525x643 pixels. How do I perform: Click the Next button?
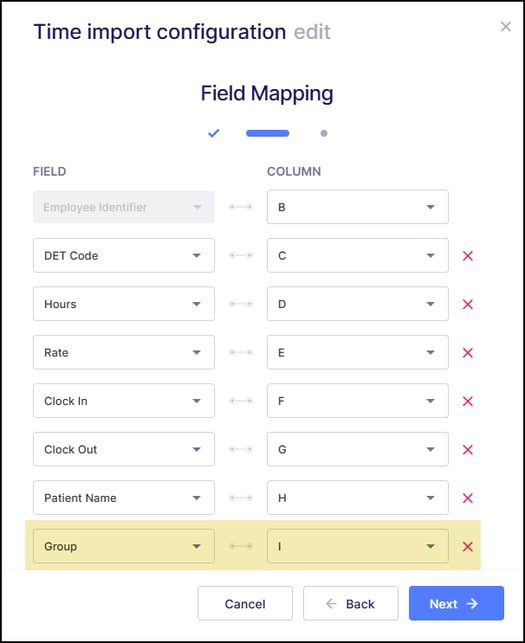457,603
